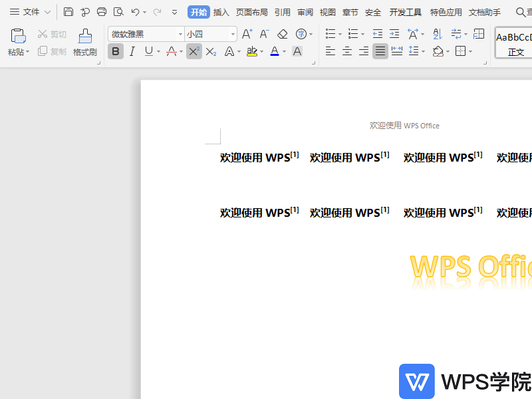Click the Clear Formatting eraser icon

(282, 33)
